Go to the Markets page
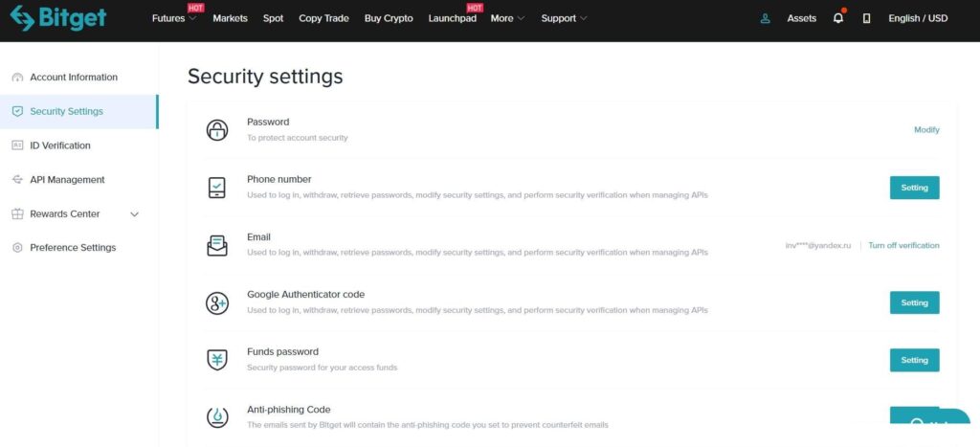Image resolution: width=980 pixels, height=447 pixels. pyautogui.click(x=230, y=18)
